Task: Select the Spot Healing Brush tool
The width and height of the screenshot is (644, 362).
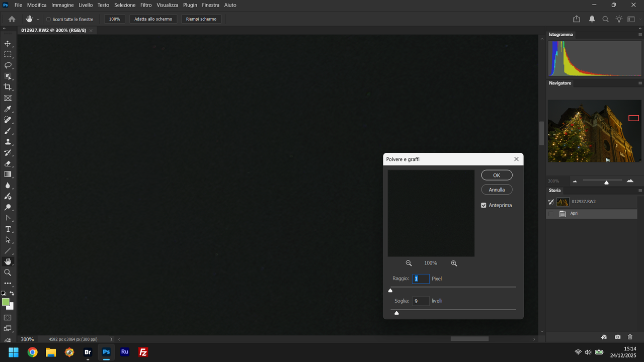Action: 8,120
